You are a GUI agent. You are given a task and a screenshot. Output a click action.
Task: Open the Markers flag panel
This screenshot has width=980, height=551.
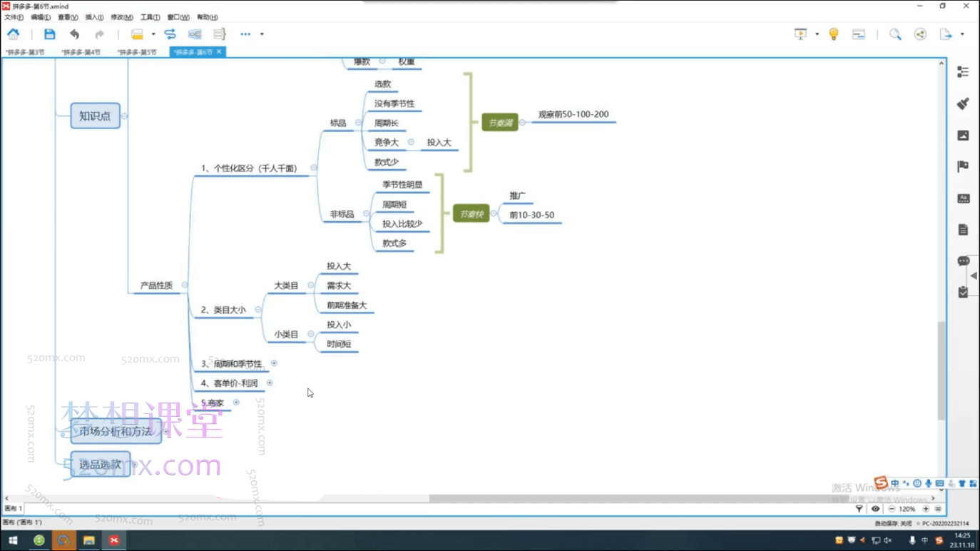click(x=963, y=166)
